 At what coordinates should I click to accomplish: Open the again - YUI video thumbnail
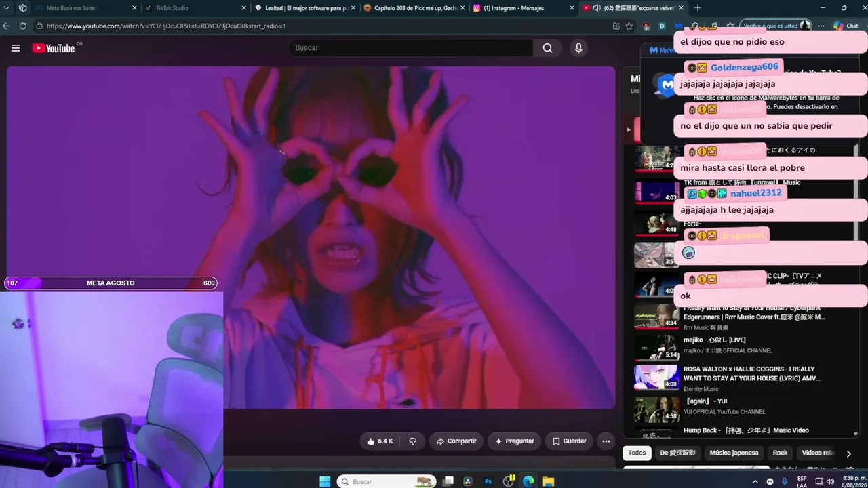656,409
